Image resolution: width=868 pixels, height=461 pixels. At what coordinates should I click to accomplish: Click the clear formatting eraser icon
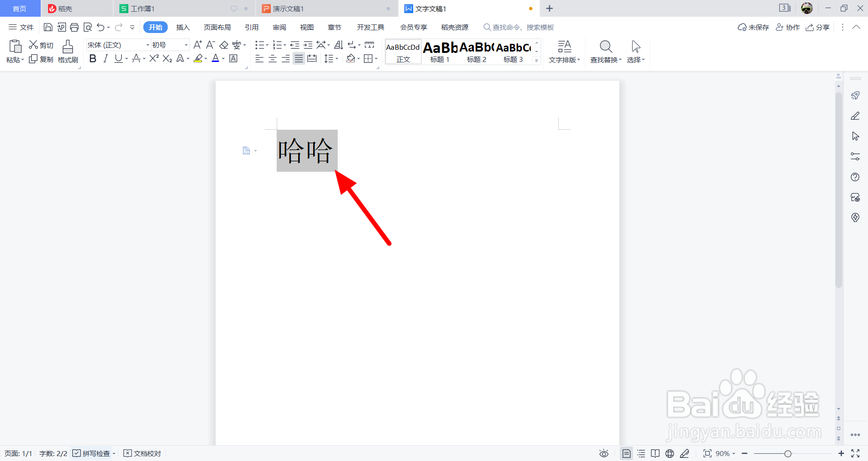click(224, 45)
